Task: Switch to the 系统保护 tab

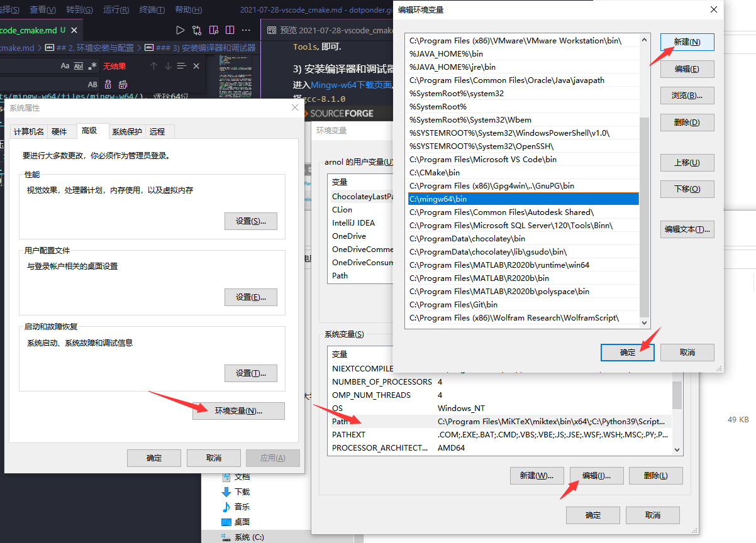Action: pyautogui.click(x=127, y=131)
